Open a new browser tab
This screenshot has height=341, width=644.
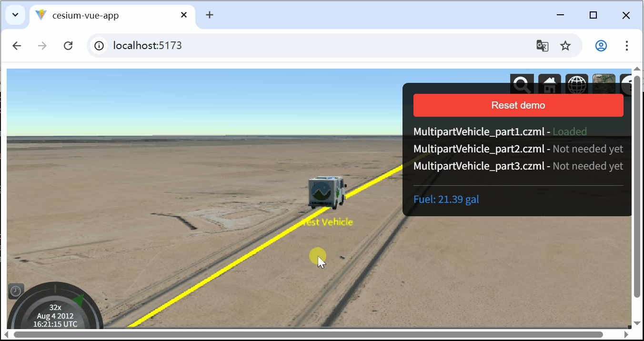(210, 15)
